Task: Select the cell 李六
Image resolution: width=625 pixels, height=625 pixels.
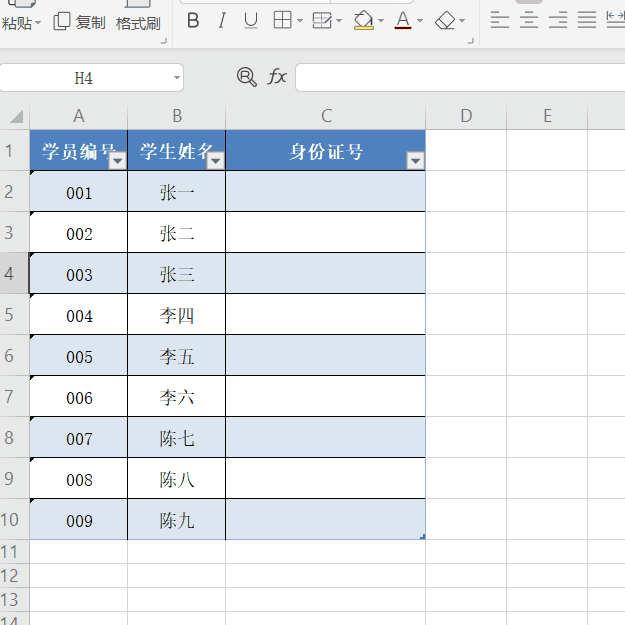Action: (x=177, y=397)
